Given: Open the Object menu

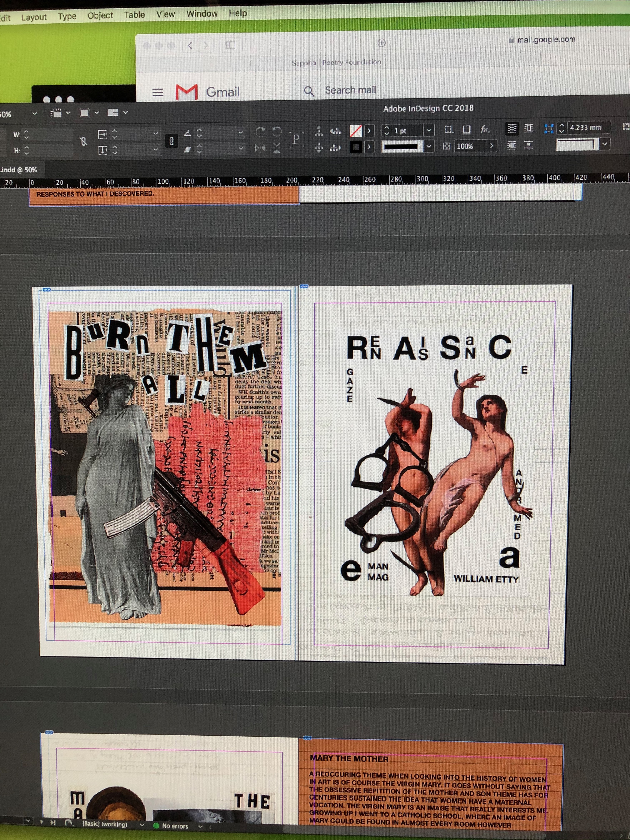Looking at the screenshot, I should click(x=100, y=16).
